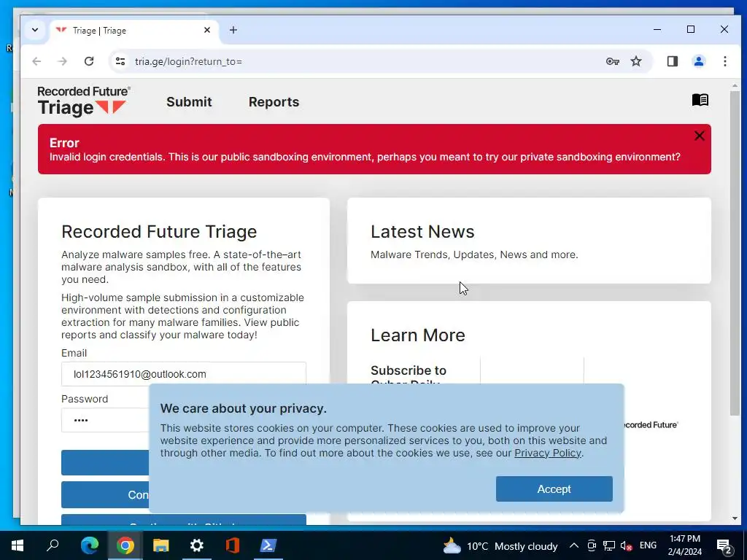This screenshot has height=560, width=747.
Task: Click the Password input field
Action: (105, 420)
